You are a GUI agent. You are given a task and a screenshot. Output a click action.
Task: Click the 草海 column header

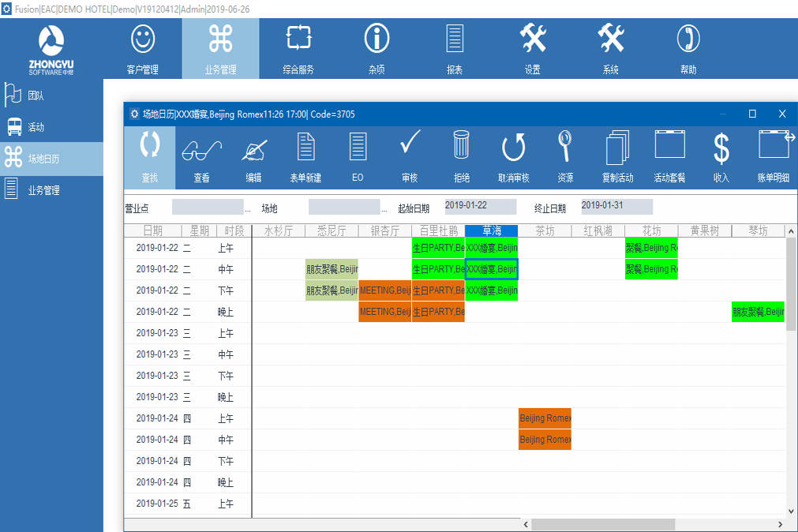(491, 230)
